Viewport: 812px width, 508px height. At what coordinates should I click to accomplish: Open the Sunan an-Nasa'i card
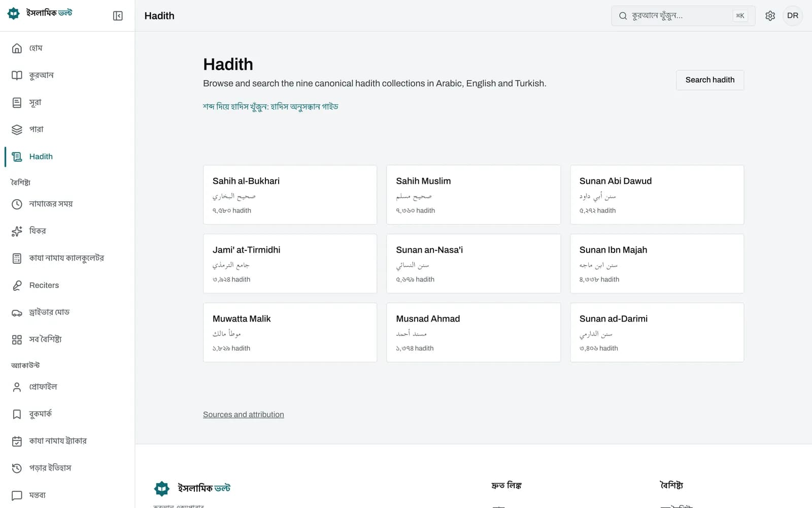473,264
